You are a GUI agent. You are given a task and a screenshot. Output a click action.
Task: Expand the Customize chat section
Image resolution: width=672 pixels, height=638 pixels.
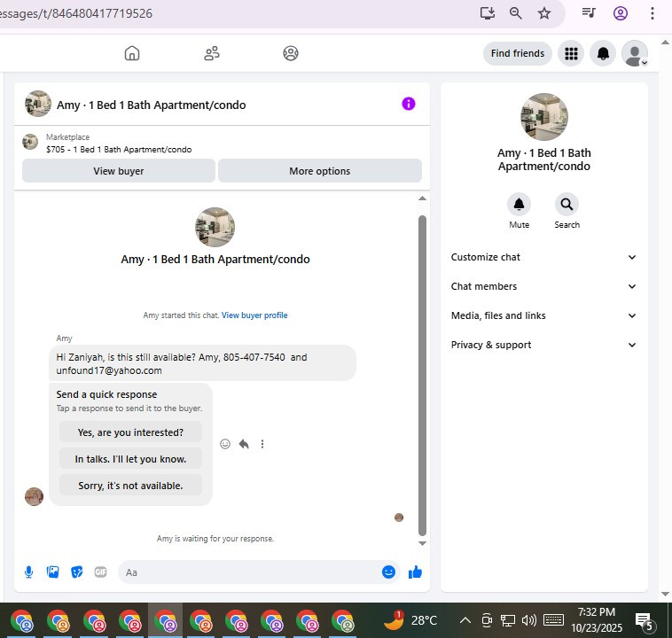543,257
